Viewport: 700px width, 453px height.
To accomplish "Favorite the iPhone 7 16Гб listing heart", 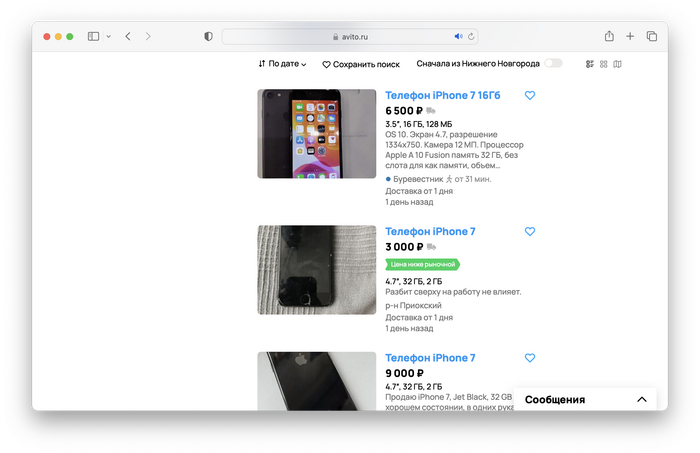I will click(x=530, y=95).
